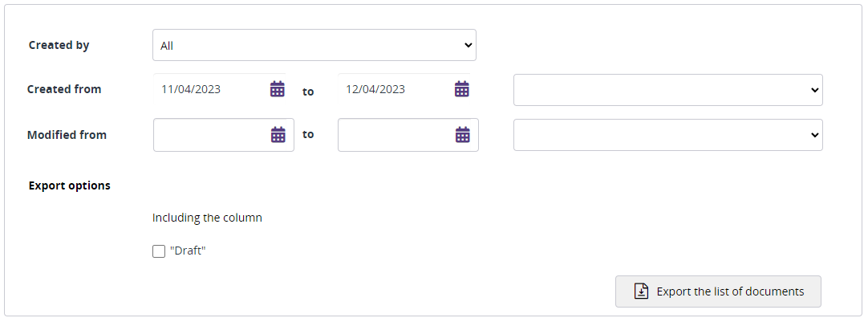The height and width of the screenshot is (322, 868).
Task: Focus the empty Modified from date field
Action: pos(210,135)
